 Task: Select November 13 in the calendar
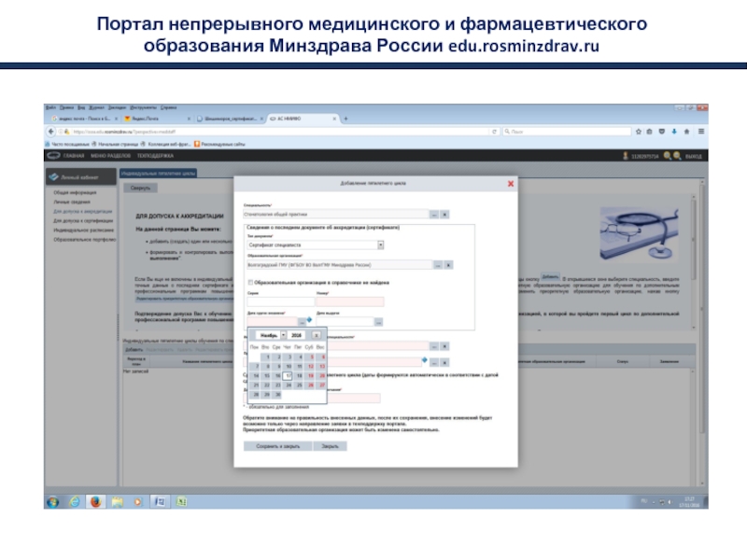coord(321,366)
